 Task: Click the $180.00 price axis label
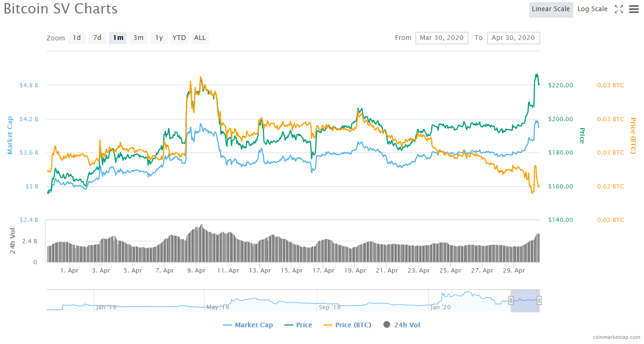[x=561, y=153]
